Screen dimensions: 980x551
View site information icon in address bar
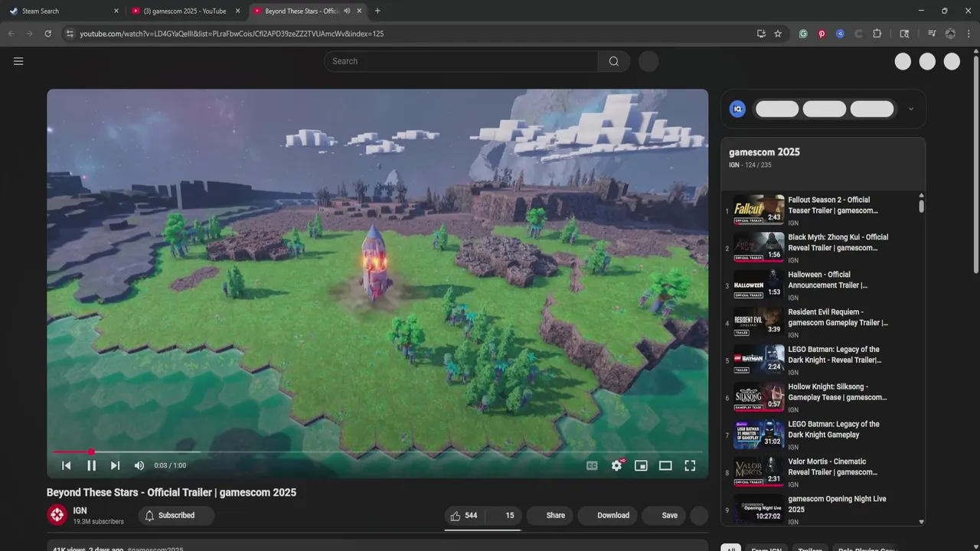pyautogui.click(x=70, y=34)
